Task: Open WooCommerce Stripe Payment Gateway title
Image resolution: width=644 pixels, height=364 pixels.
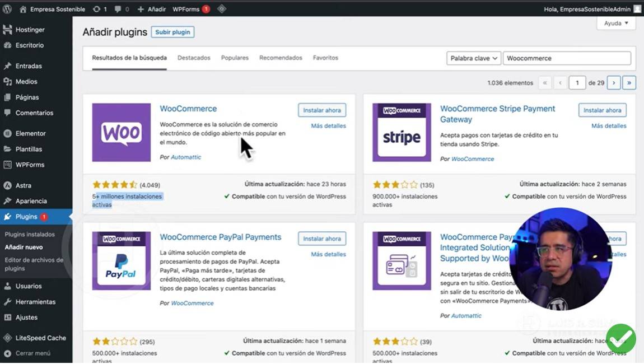Action: [x=497, y=114]
